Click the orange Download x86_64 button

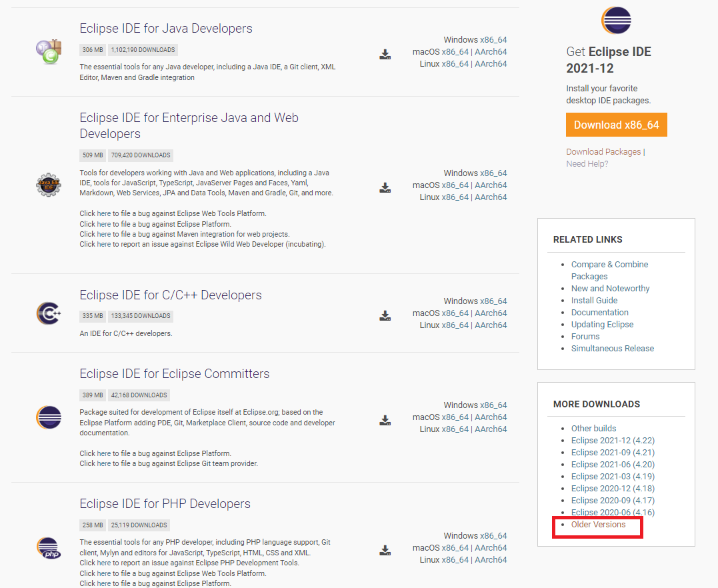click(617, 125)
